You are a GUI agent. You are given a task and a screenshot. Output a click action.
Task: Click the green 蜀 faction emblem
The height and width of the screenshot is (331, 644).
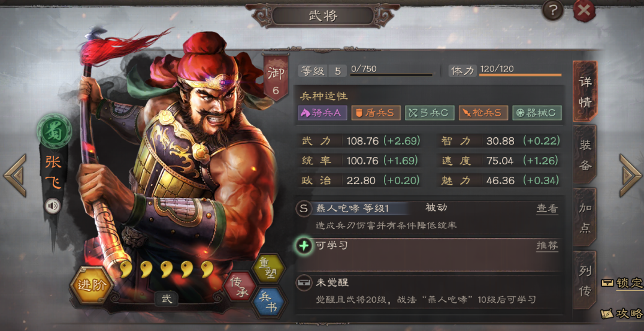(54, 131)
